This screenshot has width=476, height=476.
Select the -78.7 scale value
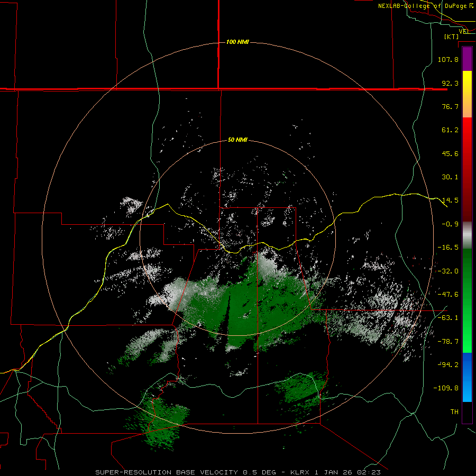(448, 342)
